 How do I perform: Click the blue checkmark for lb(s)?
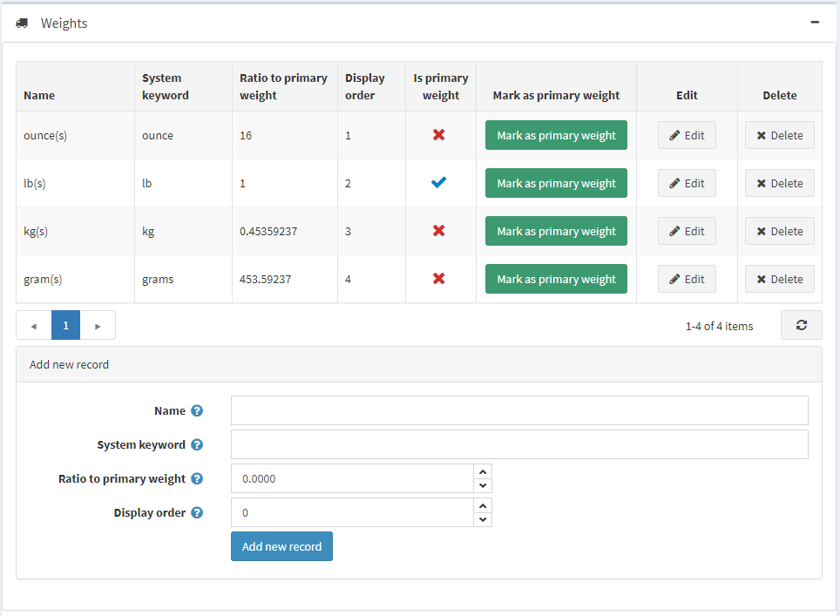pos(439,183)
